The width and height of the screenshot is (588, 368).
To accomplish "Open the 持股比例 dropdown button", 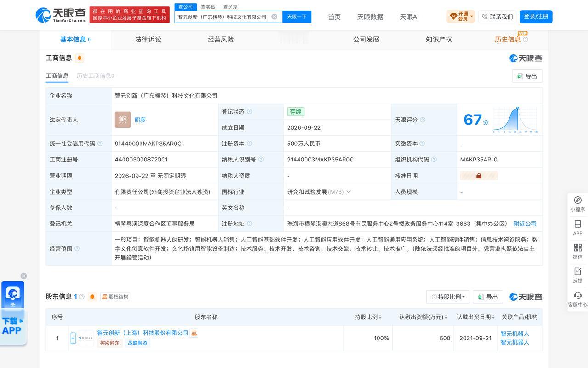I will point(448,297).
